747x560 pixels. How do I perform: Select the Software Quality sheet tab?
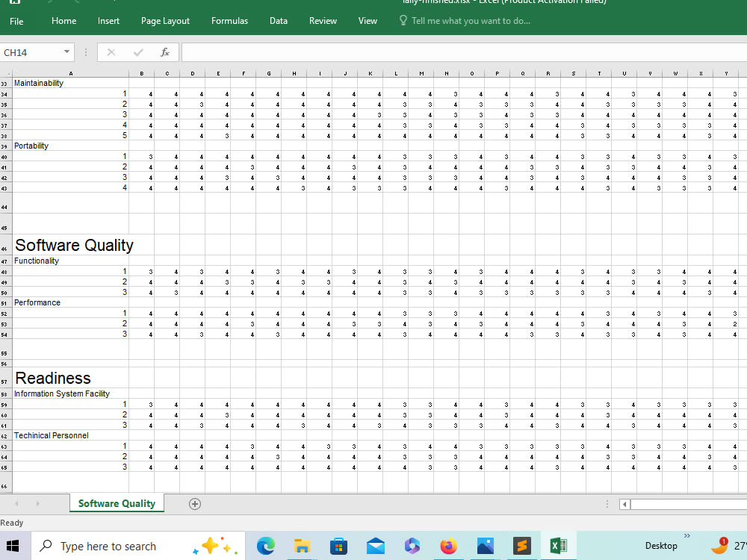117,503
